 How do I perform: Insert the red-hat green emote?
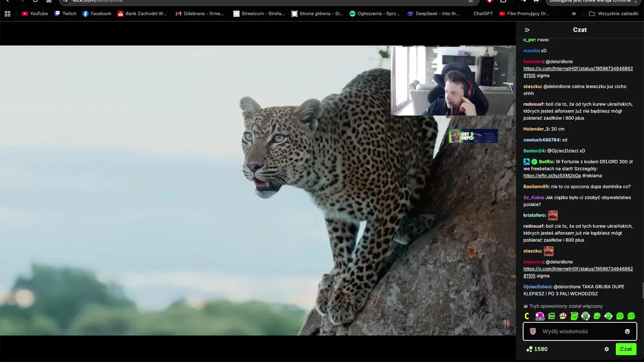click(x=563, y=316)
